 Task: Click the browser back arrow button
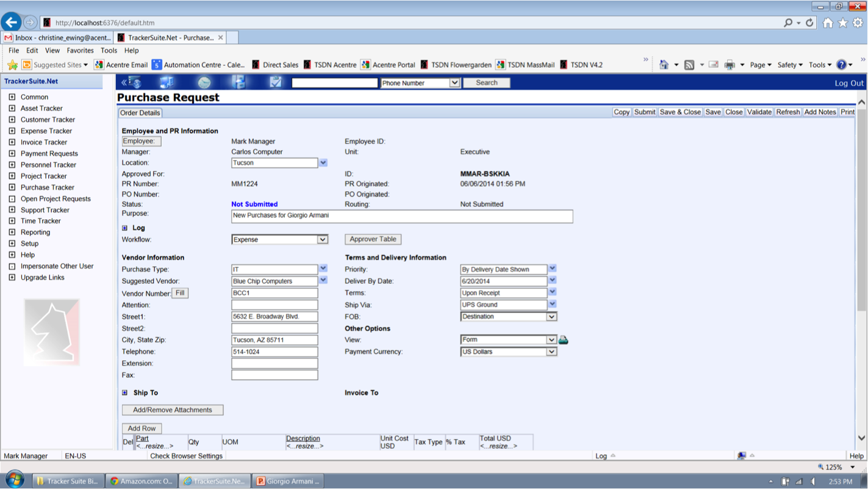click(12, 23)
